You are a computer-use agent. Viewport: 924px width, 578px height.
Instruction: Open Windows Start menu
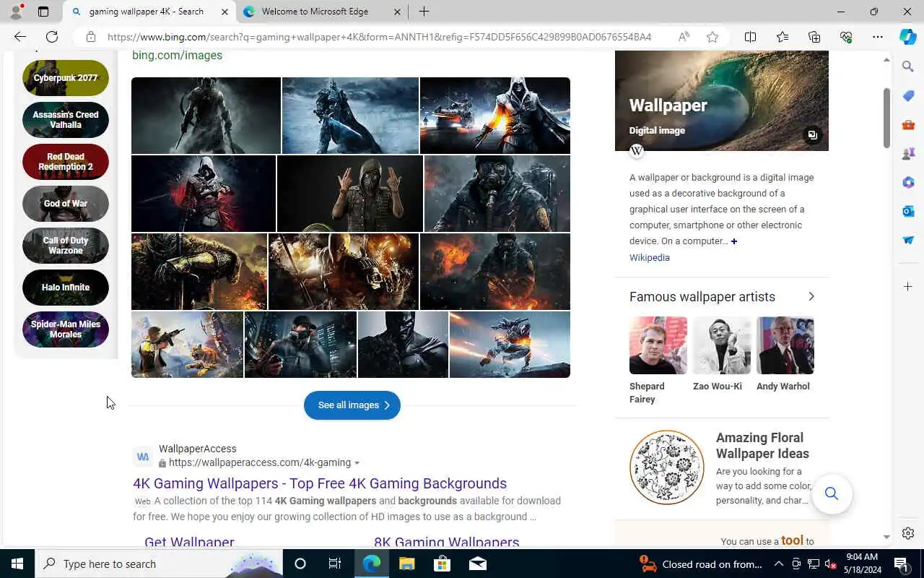tap(17, 564)
